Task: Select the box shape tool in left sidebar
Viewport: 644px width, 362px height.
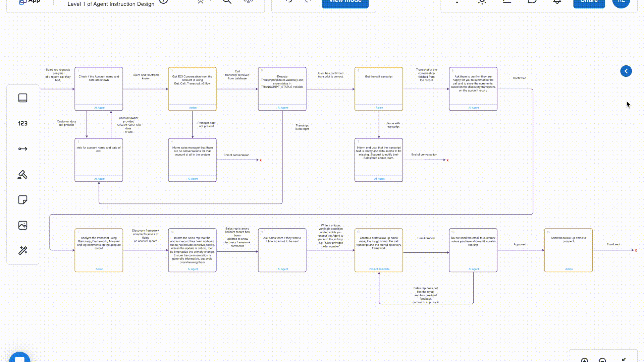Action: click(x=23, y=98)
